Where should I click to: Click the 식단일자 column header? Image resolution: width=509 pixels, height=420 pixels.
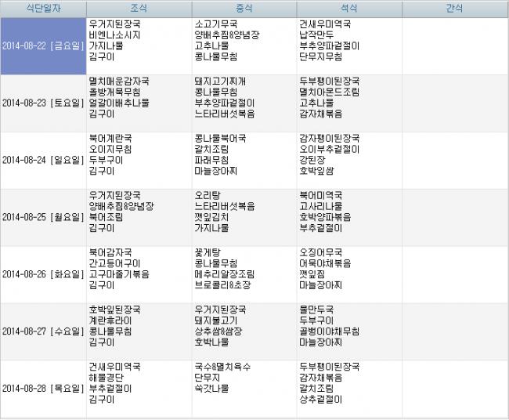click(x=43, y=8)
